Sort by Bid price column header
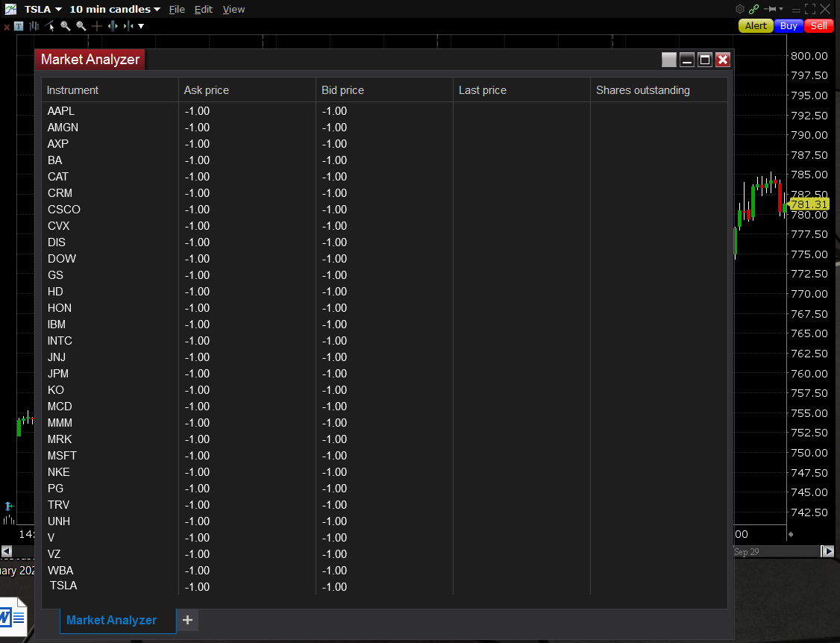 pyautogui.click(x=384, y=90)
